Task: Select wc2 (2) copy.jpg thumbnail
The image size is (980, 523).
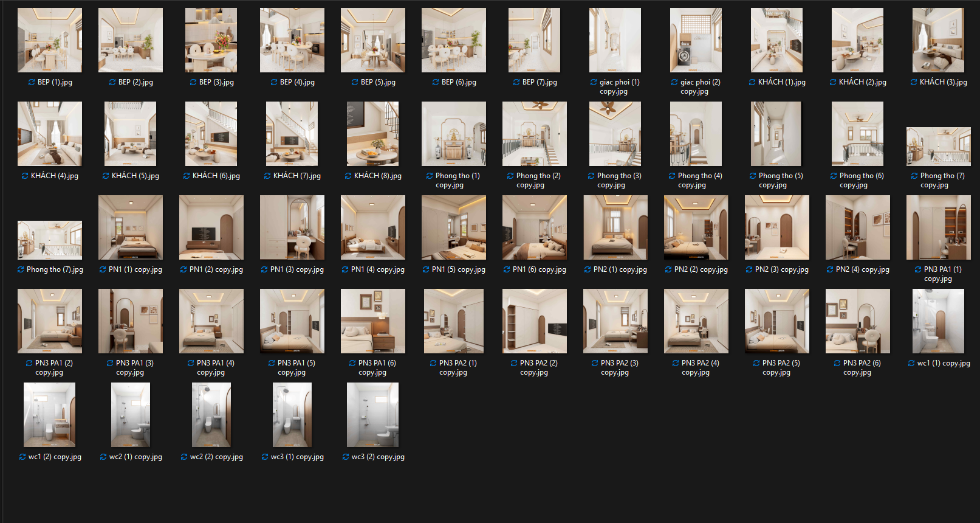Action: click(x=211, y=415)
